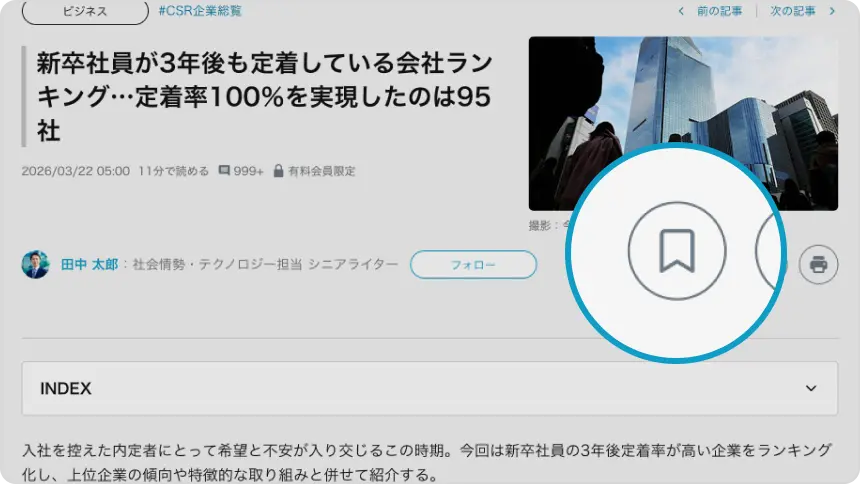This screenshot has width=860, height=484.
Task: Select the ビジネス category pill
Action: coord(85,11)
